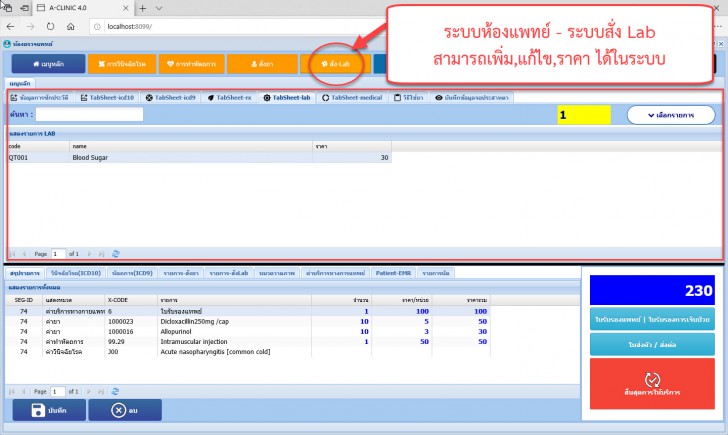Screen dimensions: 728x435
Task: Refresh the LAB list with pager refresh icon
Action: (116, 254)
